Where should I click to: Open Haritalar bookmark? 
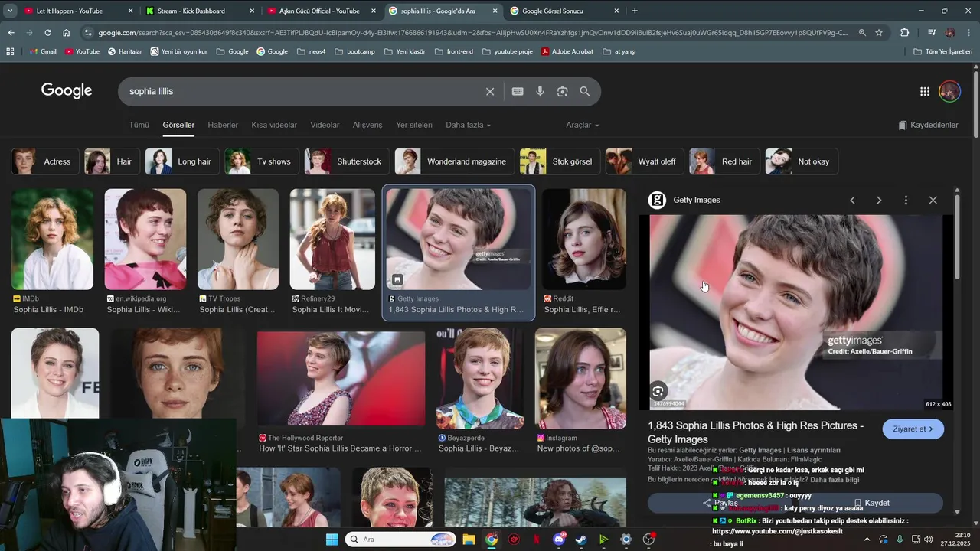pyautogui.click(x=125, y=51)
